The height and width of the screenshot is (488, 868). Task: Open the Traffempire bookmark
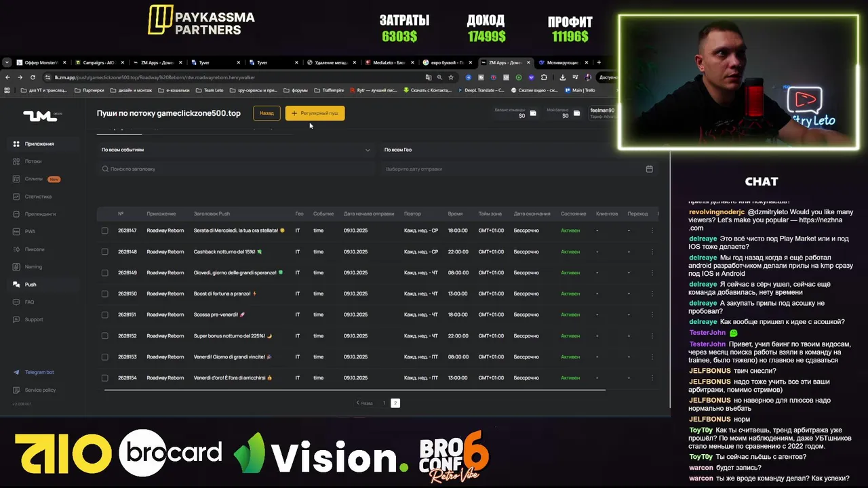click(329, 90)
